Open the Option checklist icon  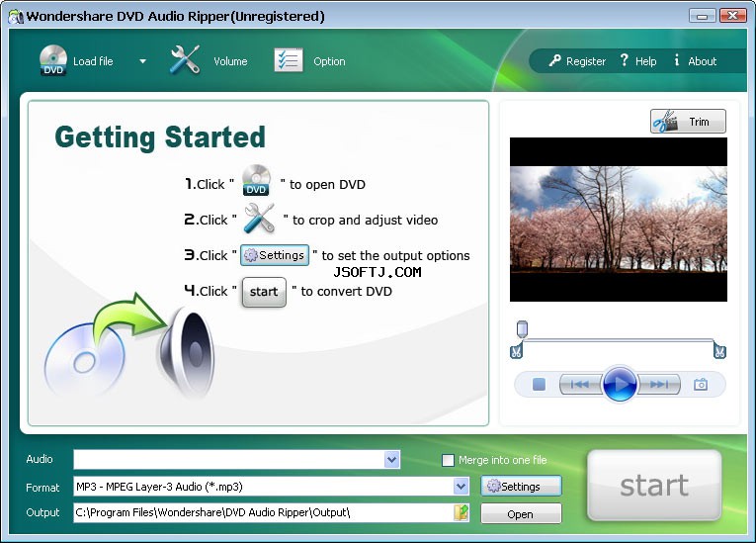pos(289,60)
